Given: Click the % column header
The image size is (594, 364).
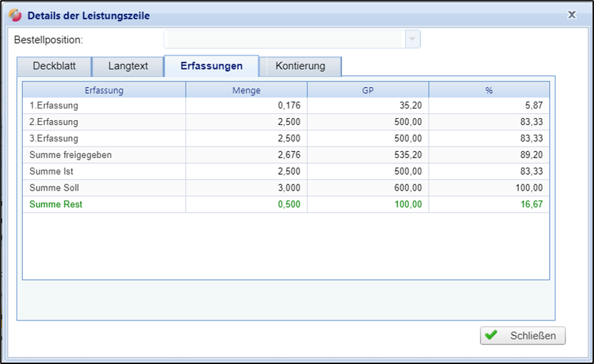Looking at the screenshot, I should 489,90.
